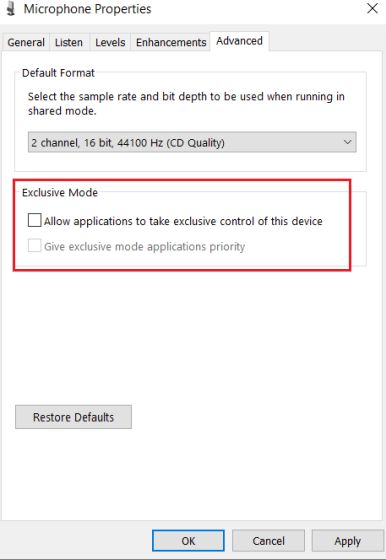Viewport: 386px width, 560px height.
Task: Click the Restore Defaults button
Action: click(x=73, y=417)
